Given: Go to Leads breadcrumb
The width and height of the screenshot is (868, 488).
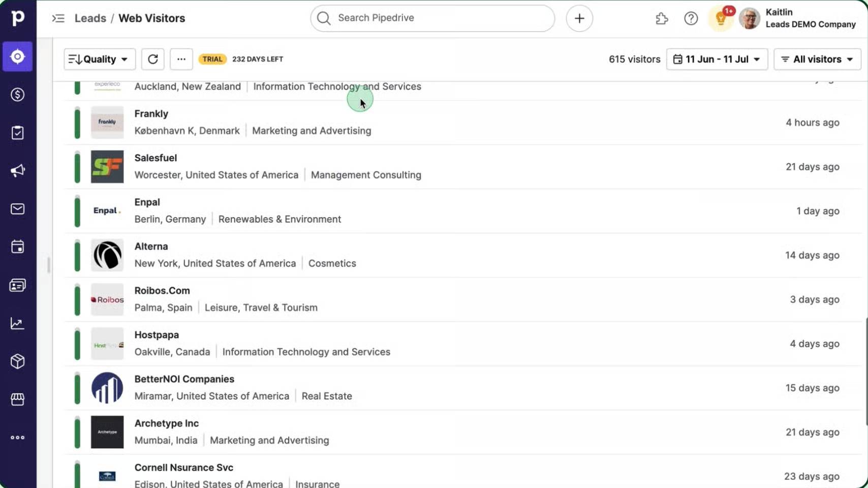Looking at the screenshot, I should (90, 18).
